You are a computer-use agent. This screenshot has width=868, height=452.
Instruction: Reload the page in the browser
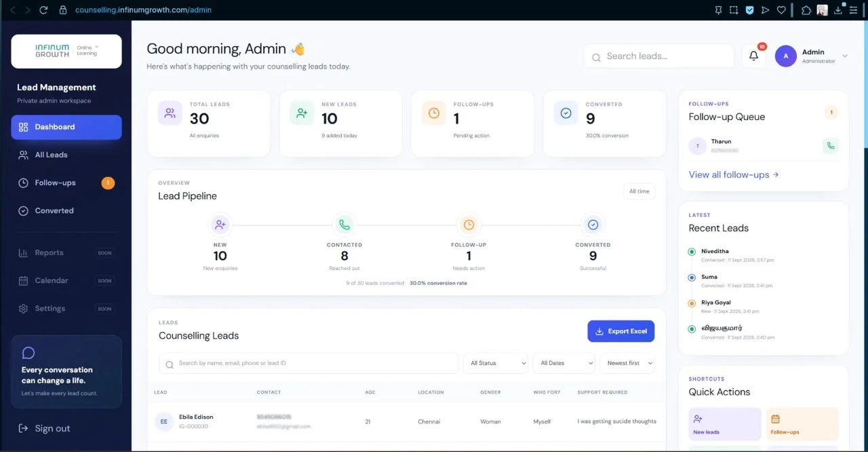43,10
